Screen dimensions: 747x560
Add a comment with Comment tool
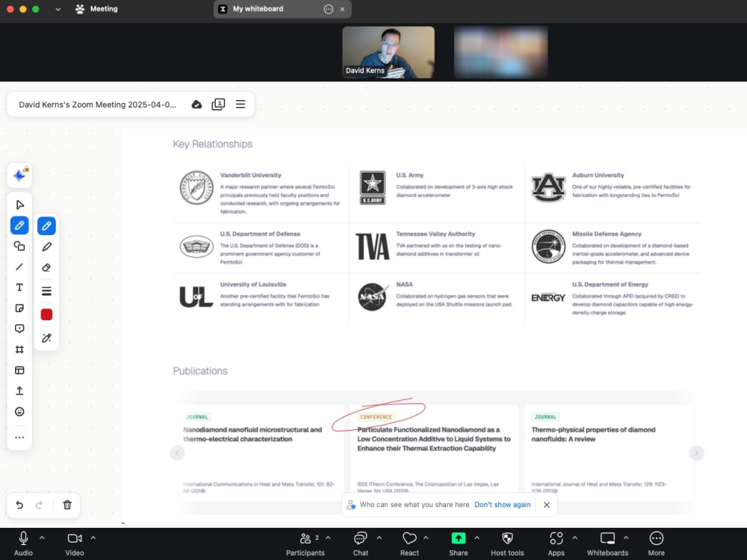click(19, 329)
